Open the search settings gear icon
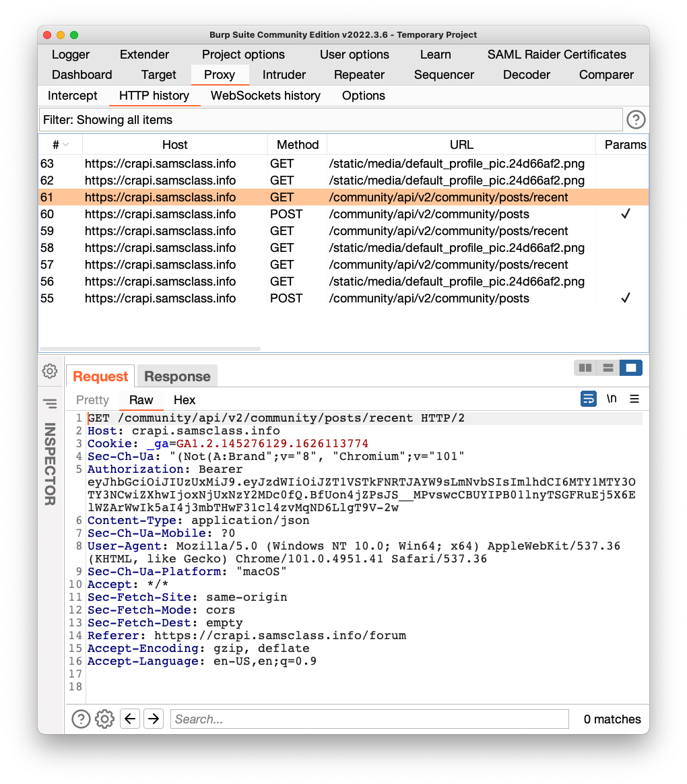 tap(104, 719)
